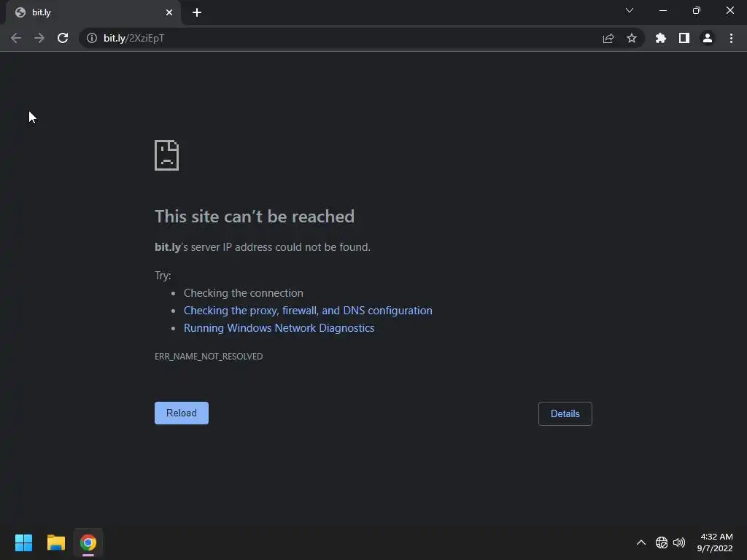Click the browser Back arrow
The width and height of the screenshot is (747, 560).
(x=16, y=38)
